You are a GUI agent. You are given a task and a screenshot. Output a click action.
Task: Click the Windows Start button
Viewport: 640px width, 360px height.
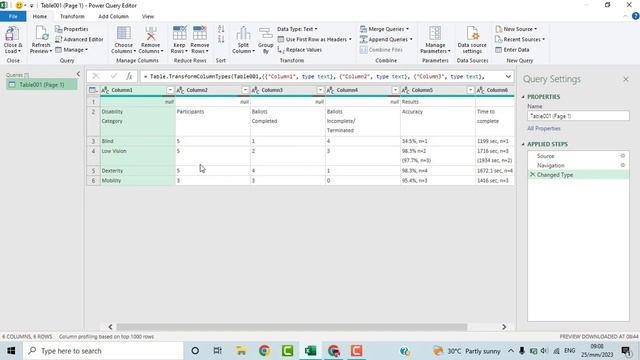point(11,351)
